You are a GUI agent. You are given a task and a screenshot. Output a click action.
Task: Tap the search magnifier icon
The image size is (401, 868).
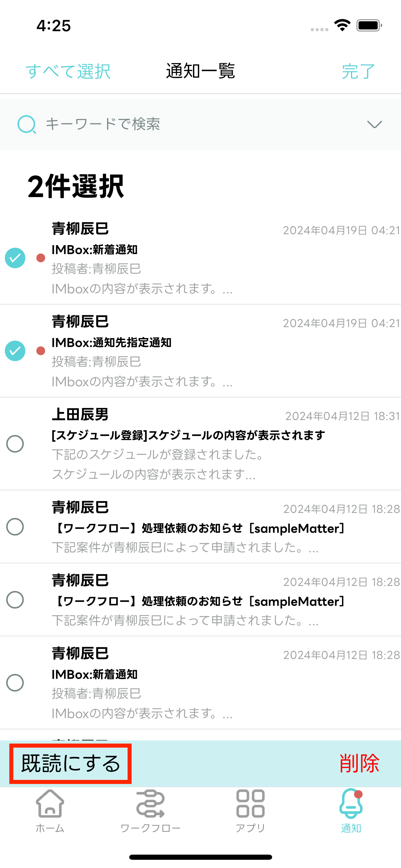click(27, 124)
